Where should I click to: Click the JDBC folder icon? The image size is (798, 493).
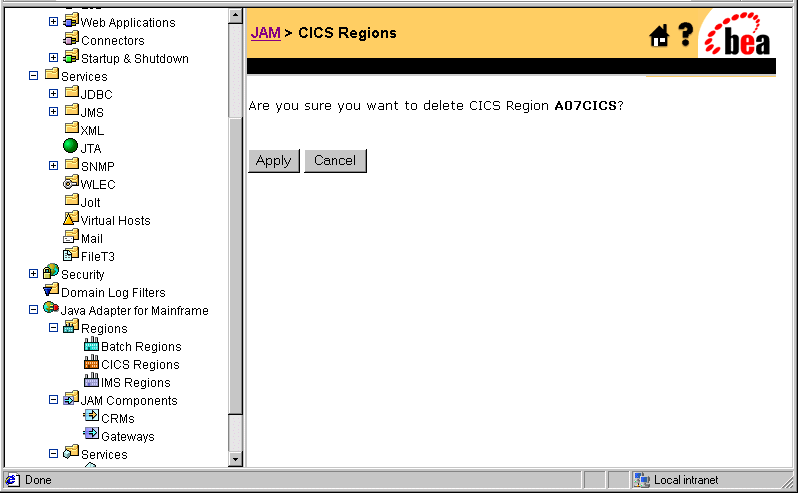(x=72, y=92)
